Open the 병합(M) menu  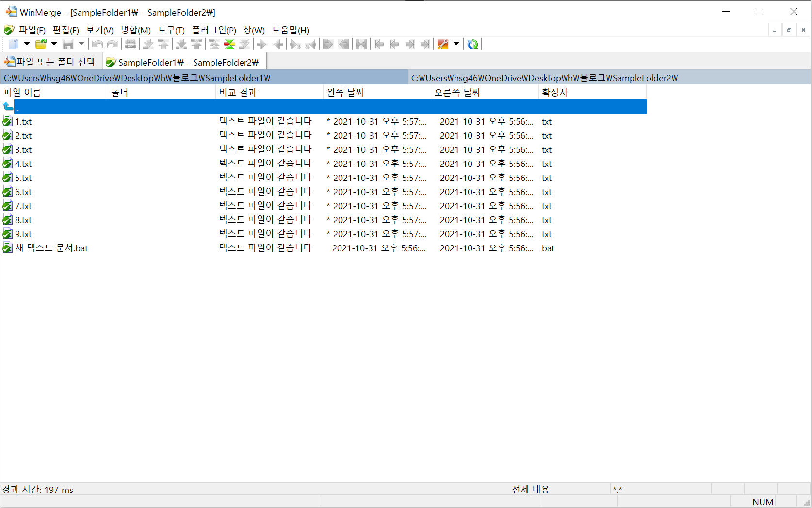[136, 30]
